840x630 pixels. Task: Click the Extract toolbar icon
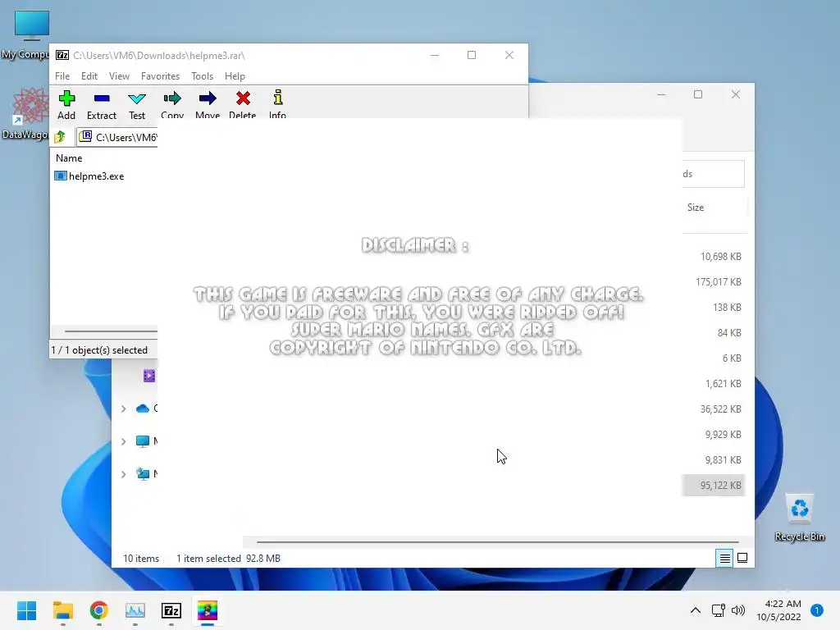click(101, 104)
